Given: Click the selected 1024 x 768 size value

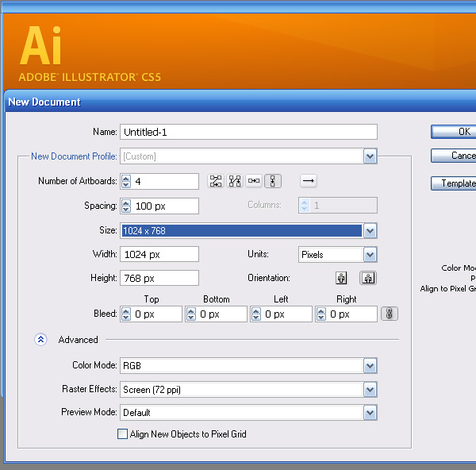Looking at the screenshot, I should [x=242, y=231].
